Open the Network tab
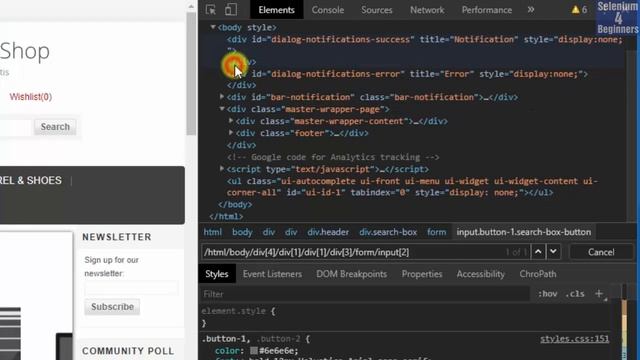Viewport: 640px width, 360px height. [x=427, y=10]
